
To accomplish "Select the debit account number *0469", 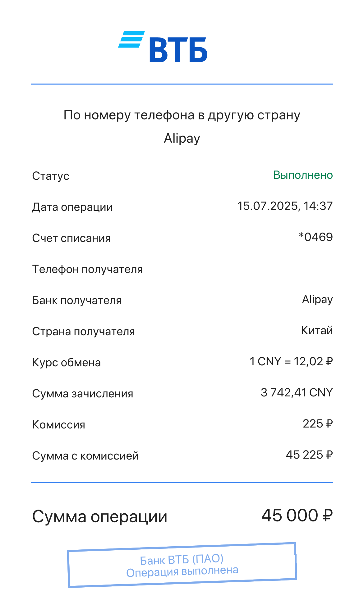I will click(316, 237).
